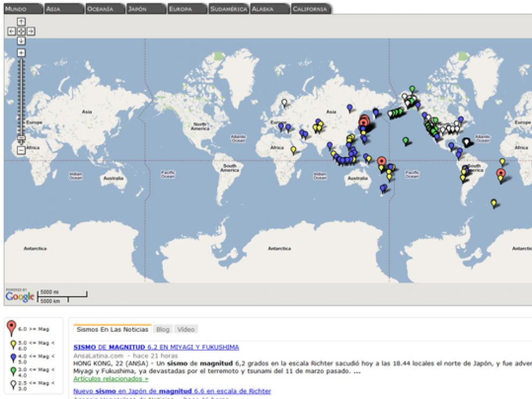Click the center/reset map position button
Screen dimensions: 532x399
pos(21,31)
